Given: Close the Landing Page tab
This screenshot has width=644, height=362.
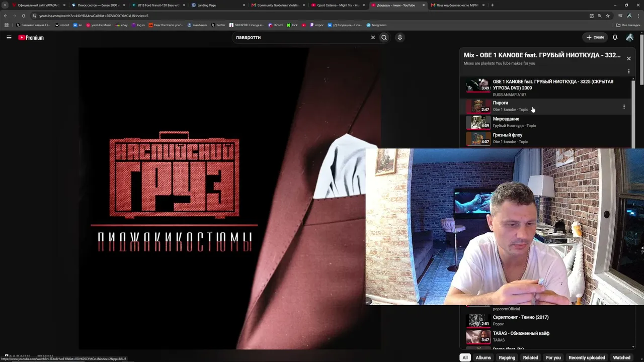Looking at the screenshot, I should (244, 5).
